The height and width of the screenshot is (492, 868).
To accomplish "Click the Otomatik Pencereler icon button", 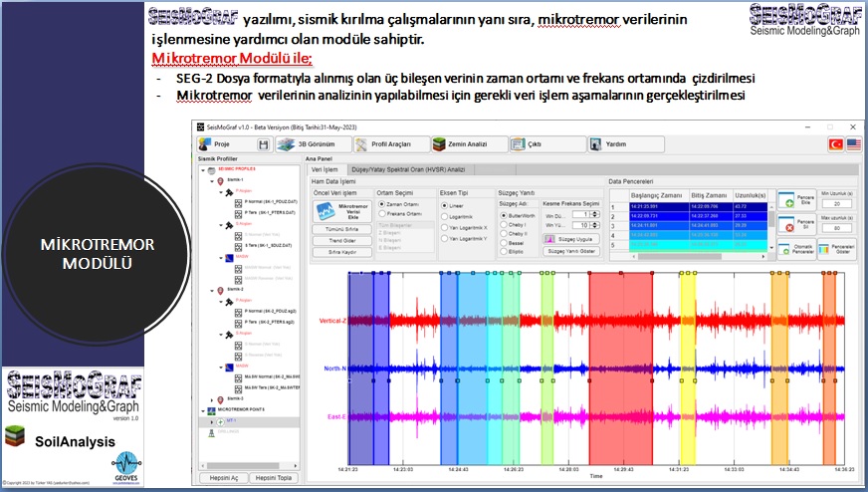I will (x=796, y=249).
